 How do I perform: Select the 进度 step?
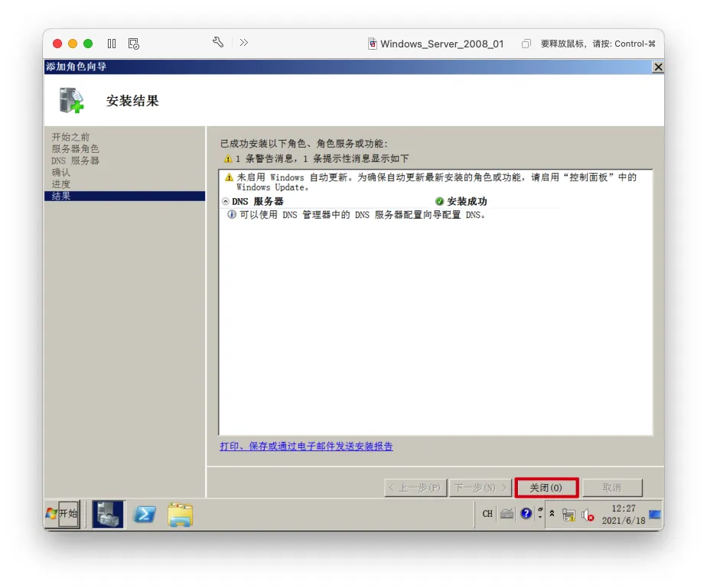pos(61,184)
